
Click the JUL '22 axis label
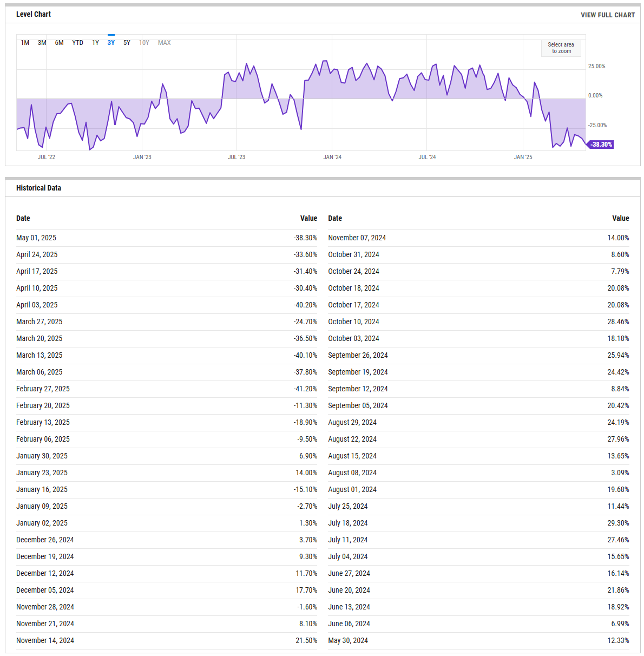[47, 158]
